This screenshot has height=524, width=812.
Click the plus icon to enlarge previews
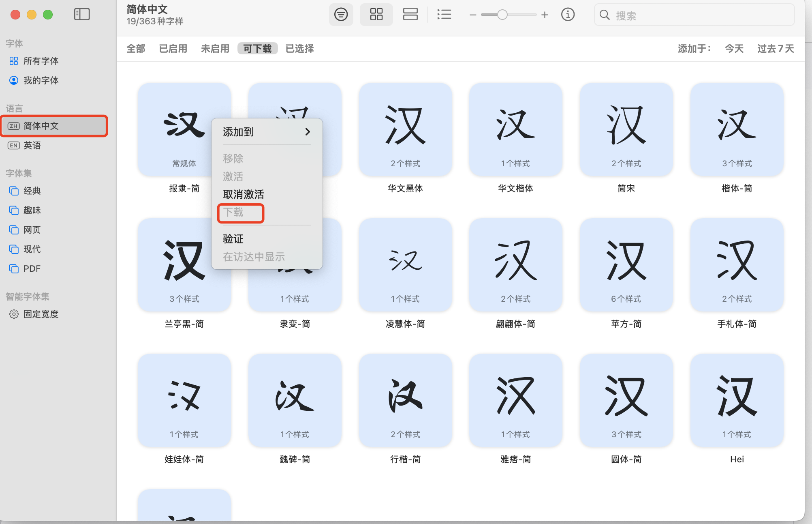click(x=545, y=15)
